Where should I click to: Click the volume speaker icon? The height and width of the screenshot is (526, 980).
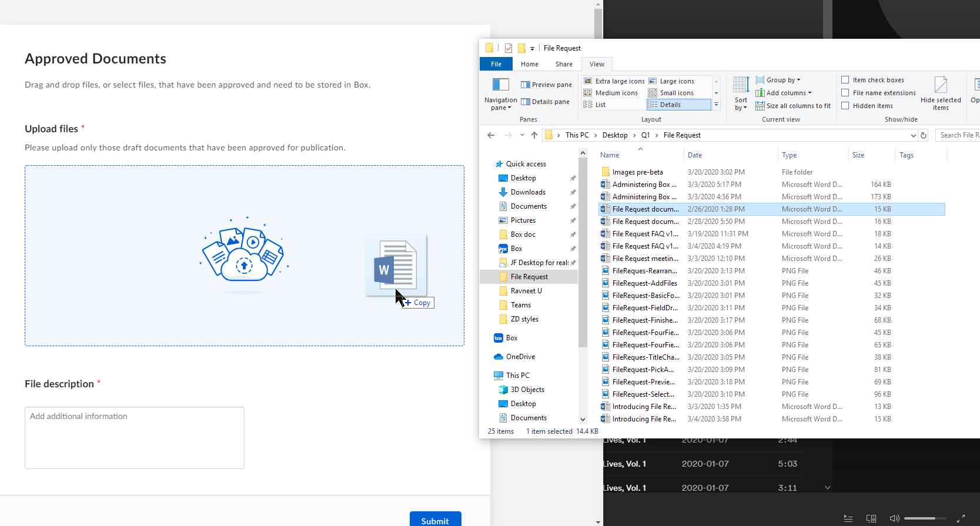tap(894, 518)
